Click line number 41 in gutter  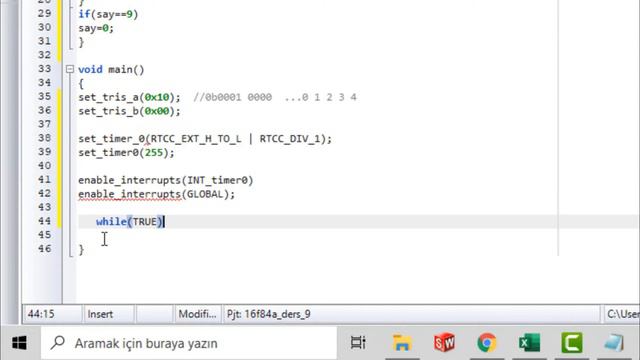click(x=44, y=180)
